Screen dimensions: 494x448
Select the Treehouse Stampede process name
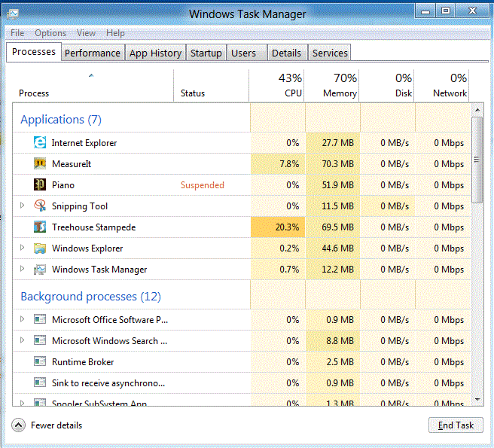94,227
